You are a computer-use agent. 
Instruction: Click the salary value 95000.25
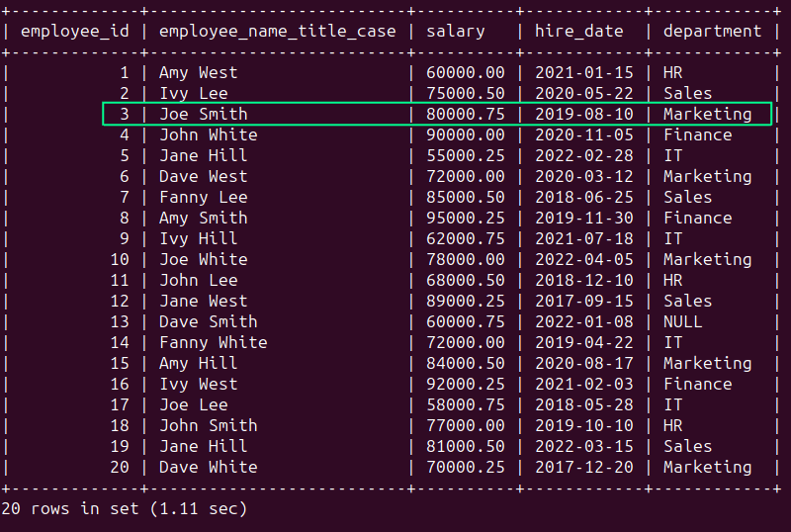tap(466, 218)
